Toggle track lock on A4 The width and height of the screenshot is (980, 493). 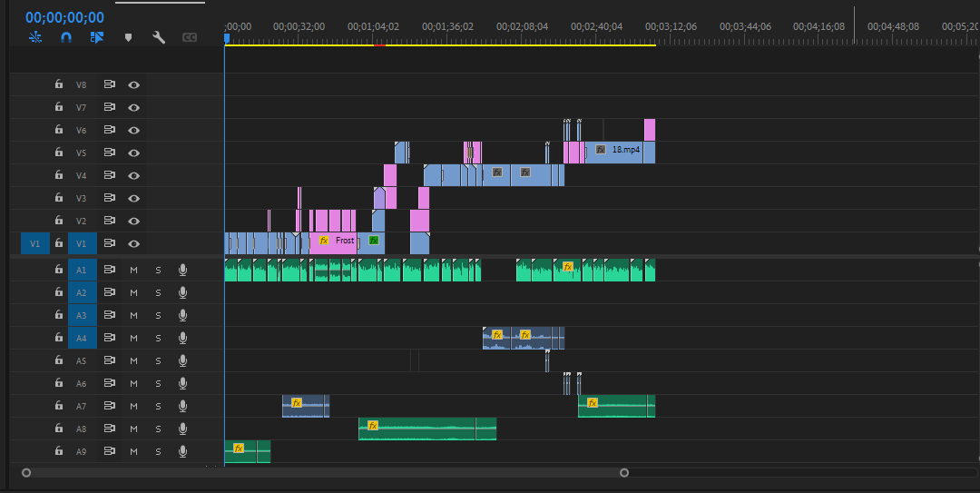click(59, 338)
